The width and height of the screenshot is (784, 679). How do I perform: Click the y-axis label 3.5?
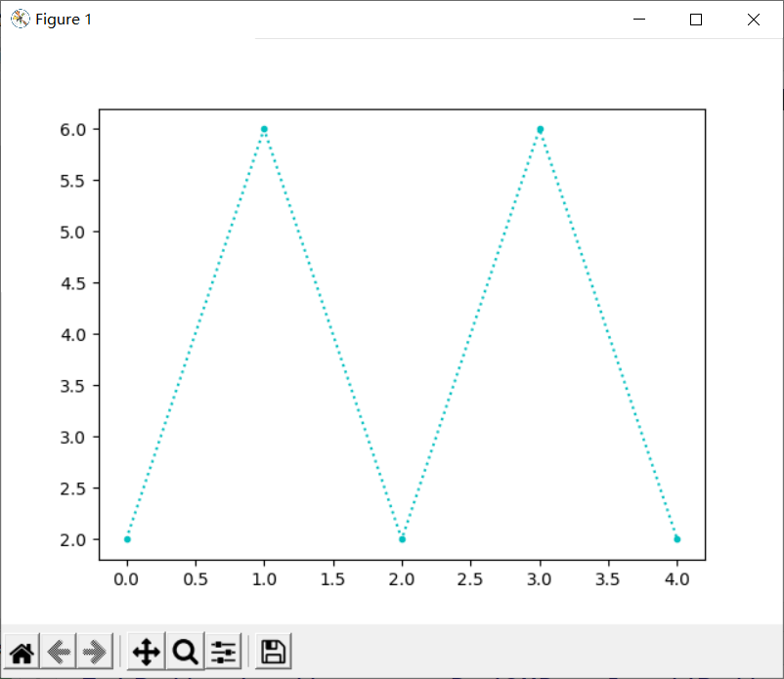[73, 386]
